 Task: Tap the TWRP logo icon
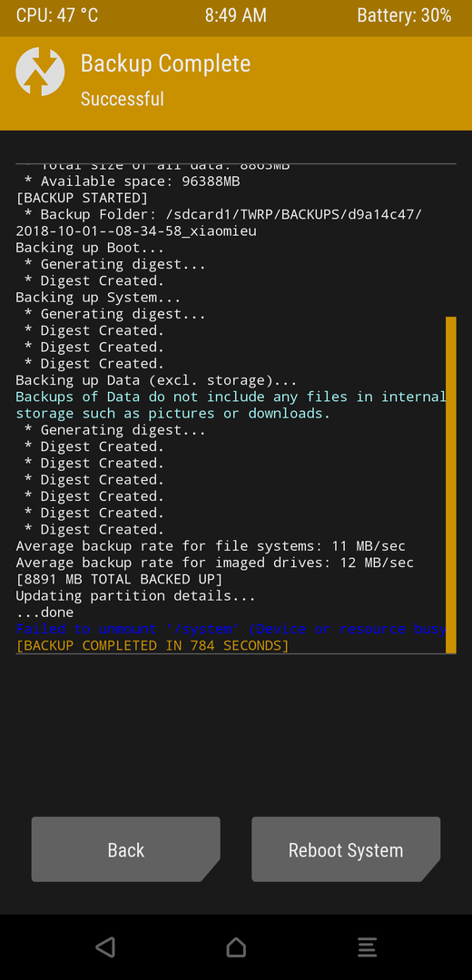(x=40, y=72)
